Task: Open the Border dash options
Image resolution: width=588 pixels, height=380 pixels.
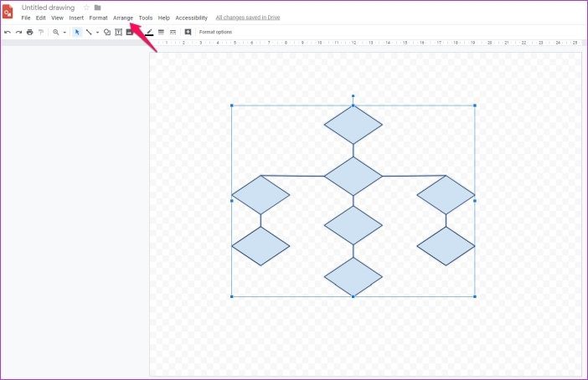Action: pyautogui.click(x=173, y=33)
